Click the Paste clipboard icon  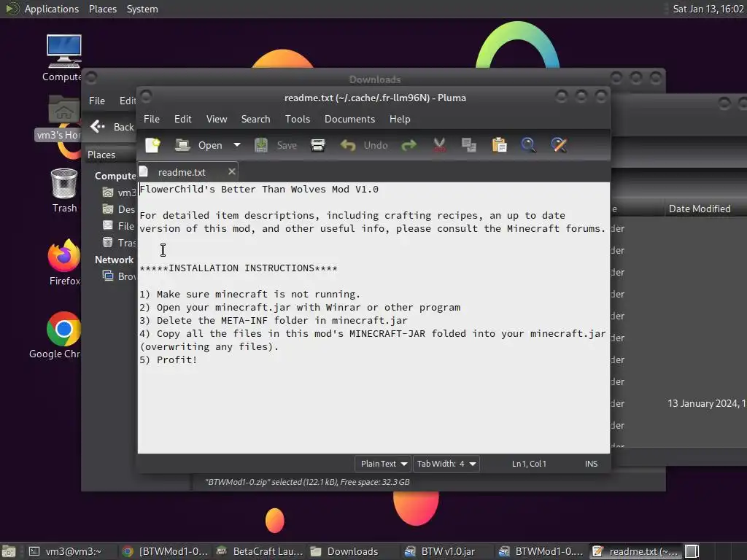click(499, 145)
